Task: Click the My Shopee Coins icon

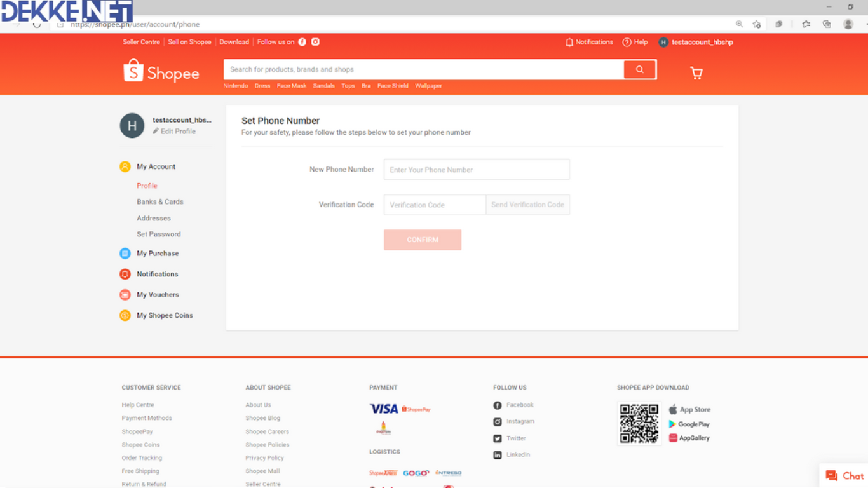Action: tap(125, 315)
